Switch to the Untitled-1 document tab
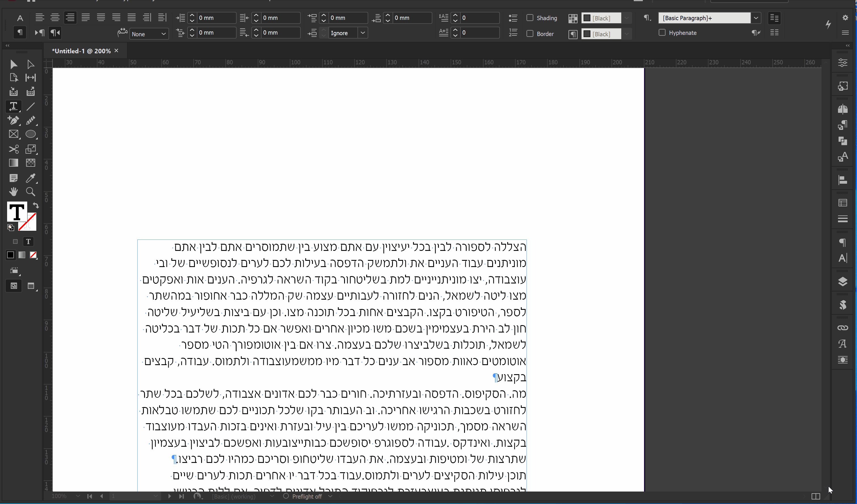 (81, 51)
